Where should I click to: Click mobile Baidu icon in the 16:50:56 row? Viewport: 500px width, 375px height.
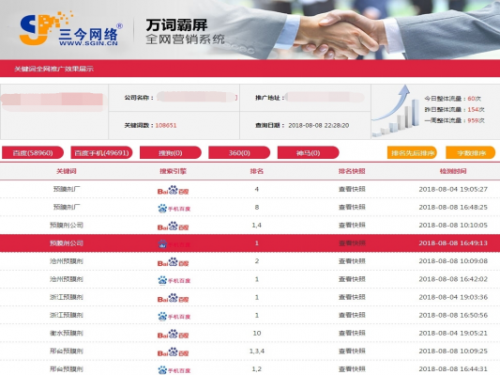(174, 316)
